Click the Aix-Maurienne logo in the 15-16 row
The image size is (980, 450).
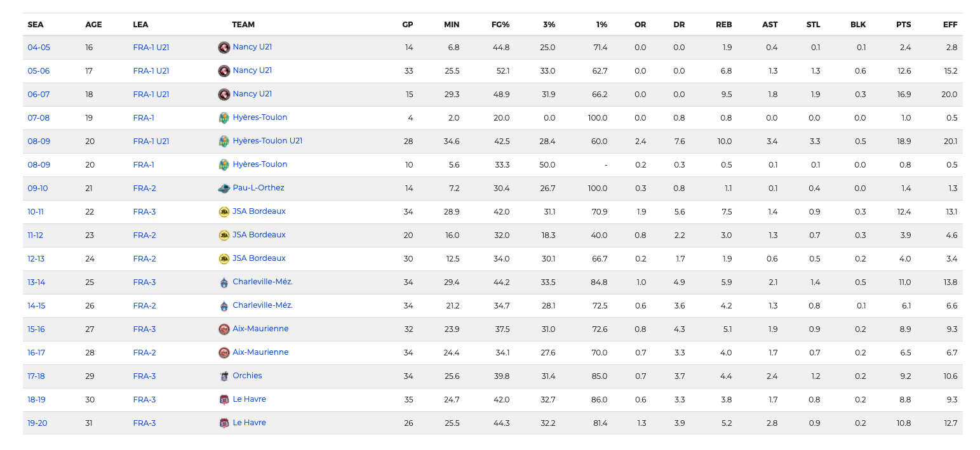coord(224,329)
